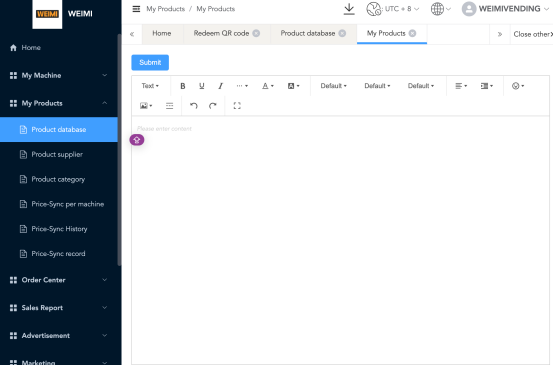The width and height of the screenshot is (554, 365).
Task: Open Product supplier in sidebar
Action: pos(59,154)
